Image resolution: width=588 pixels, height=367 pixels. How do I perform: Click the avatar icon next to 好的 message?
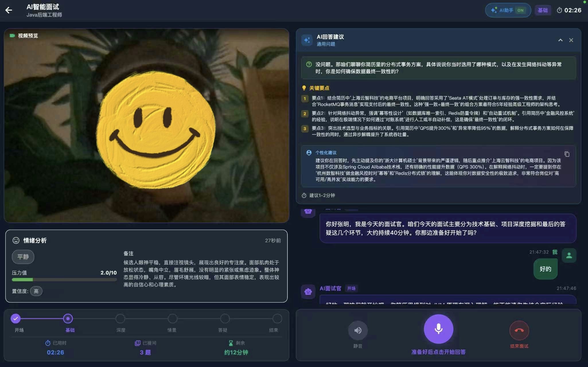coord(569,255)
